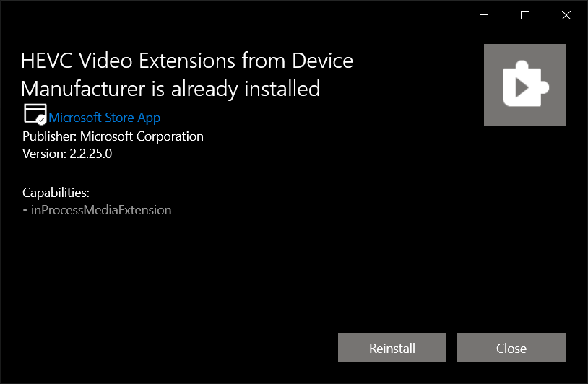The width and height of the screenshot is (588, 384).
Task: Click the Publisher: Microsoft Corporation line
Action: tap(113, 136)
